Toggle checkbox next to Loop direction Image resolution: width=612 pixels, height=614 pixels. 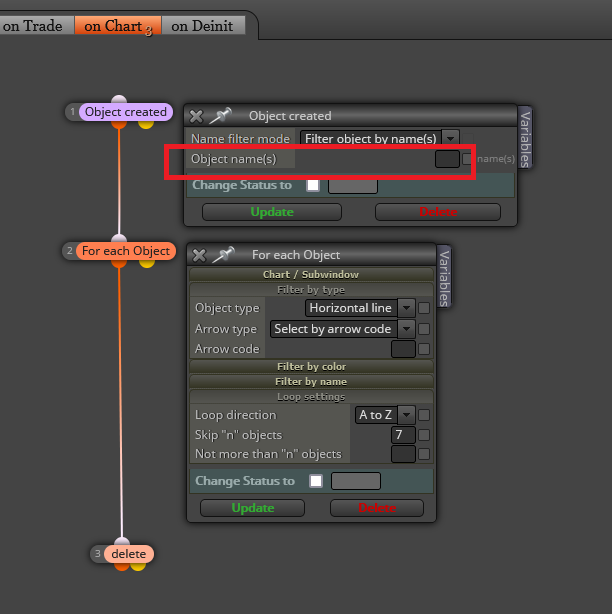[424, 415]
